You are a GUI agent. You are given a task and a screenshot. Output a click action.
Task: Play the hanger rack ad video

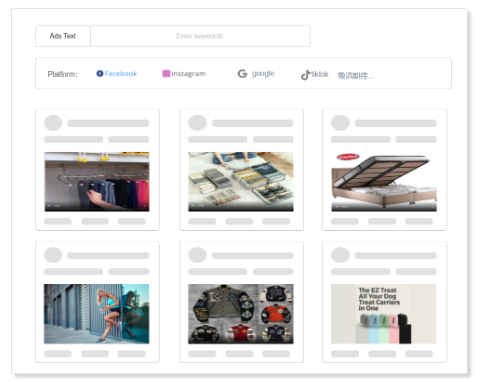tap(49, 206)
